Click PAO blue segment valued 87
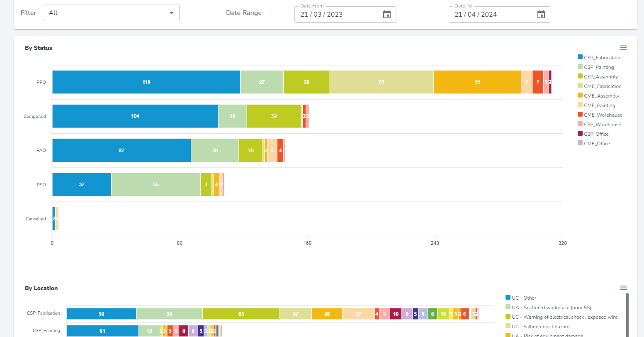The image size is (644, 337). pos(122,150)
